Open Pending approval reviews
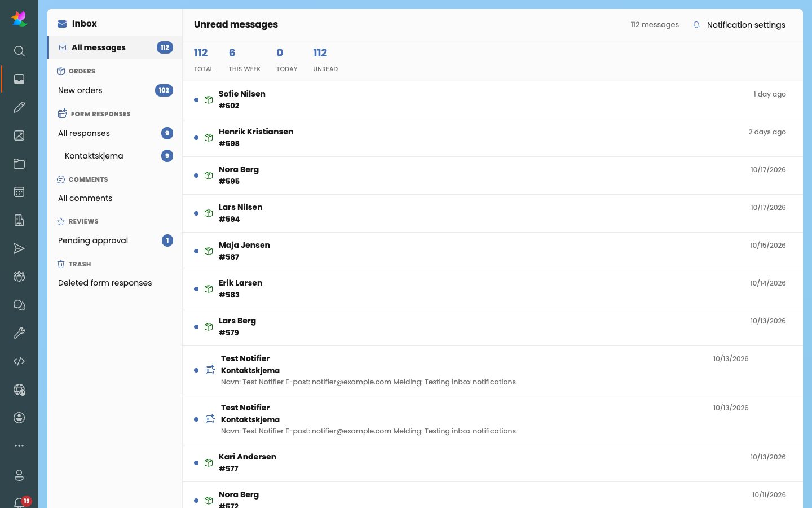812x508 pixels. (115, 240)
